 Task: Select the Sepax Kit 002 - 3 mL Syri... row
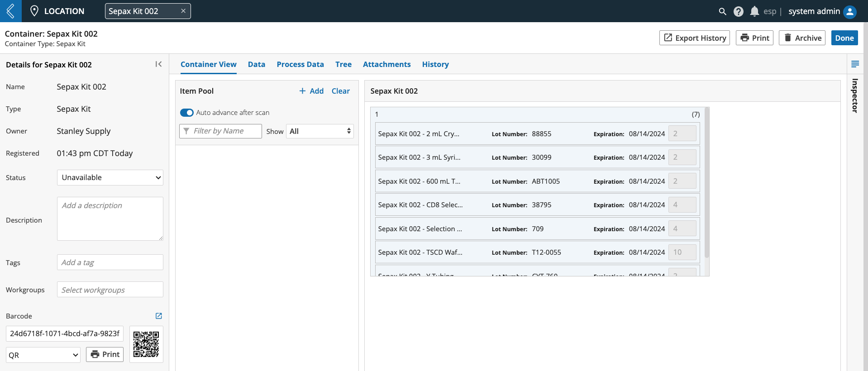(x=538, y=157)
